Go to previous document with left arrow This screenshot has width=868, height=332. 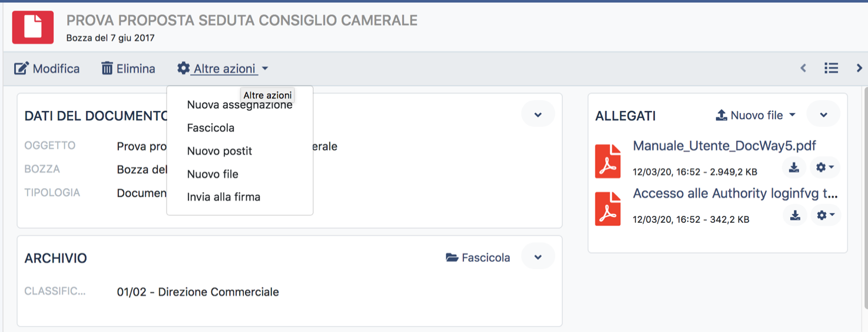(x=803, y=68)
